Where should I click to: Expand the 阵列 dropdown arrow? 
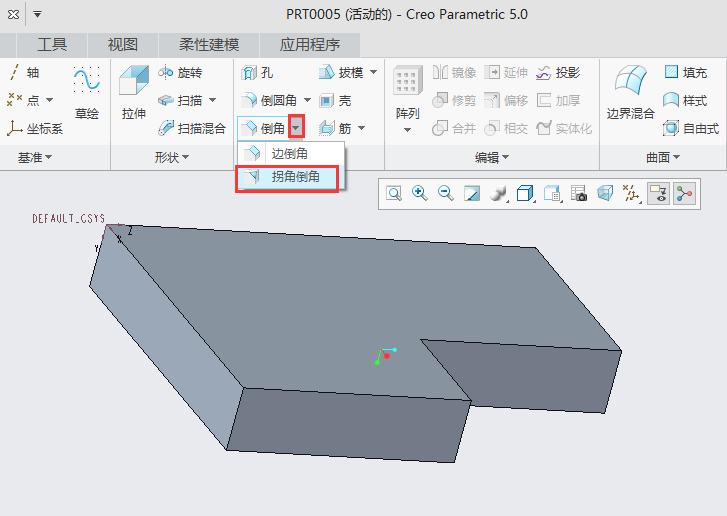(407, 130)
